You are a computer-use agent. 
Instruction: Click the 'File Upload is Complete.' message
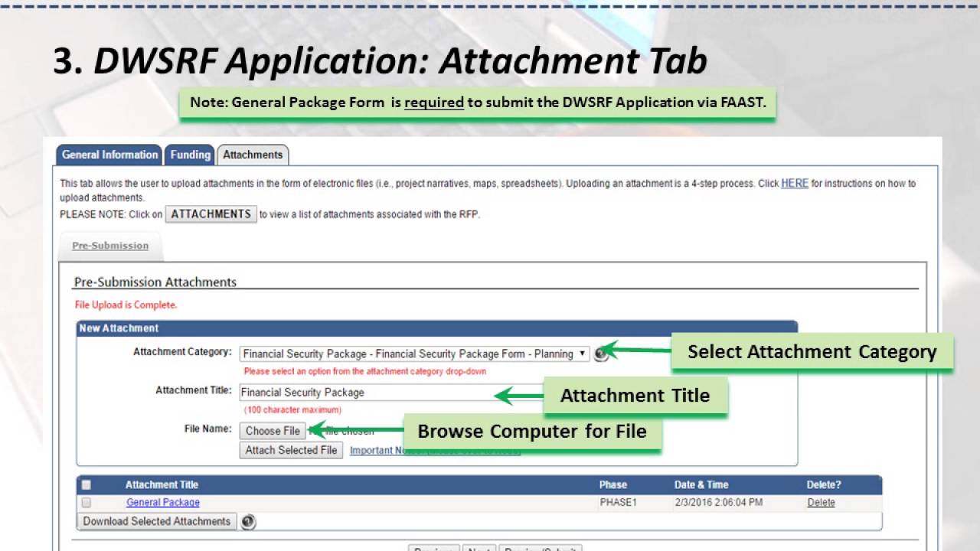(126, 305)
